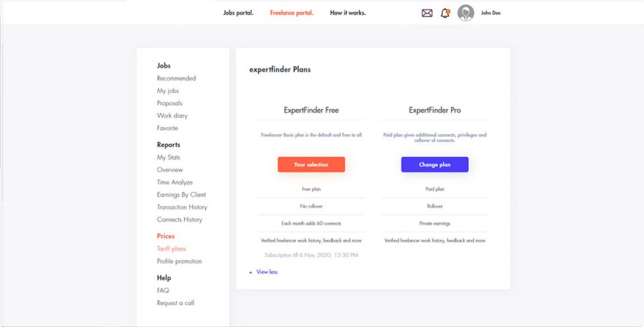The image size is (644, 327).
Task: Show Favorite jobs
Action: coord(167,128)
